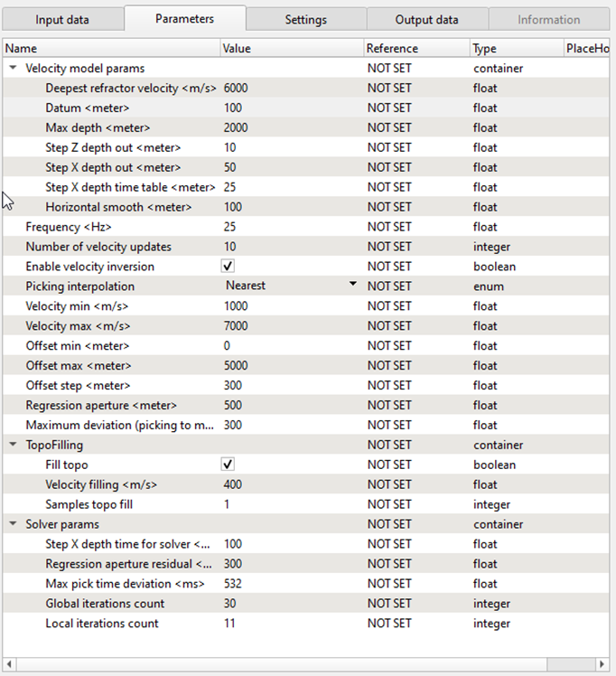This screenshot has height=676, width=616.
Task: Open the Output data tab
Action: (426, 19)
